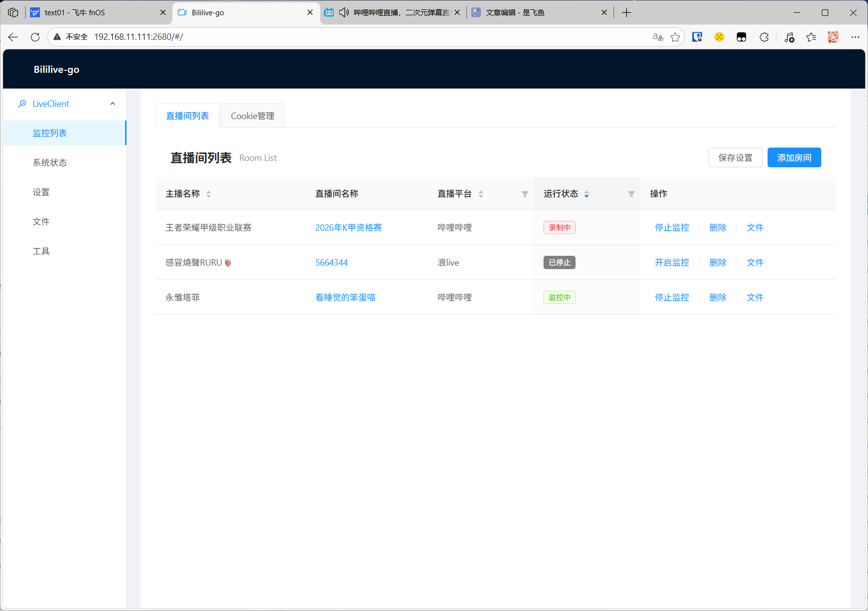
Task: Open browser settings and more menu
Action: coord(855,37)
